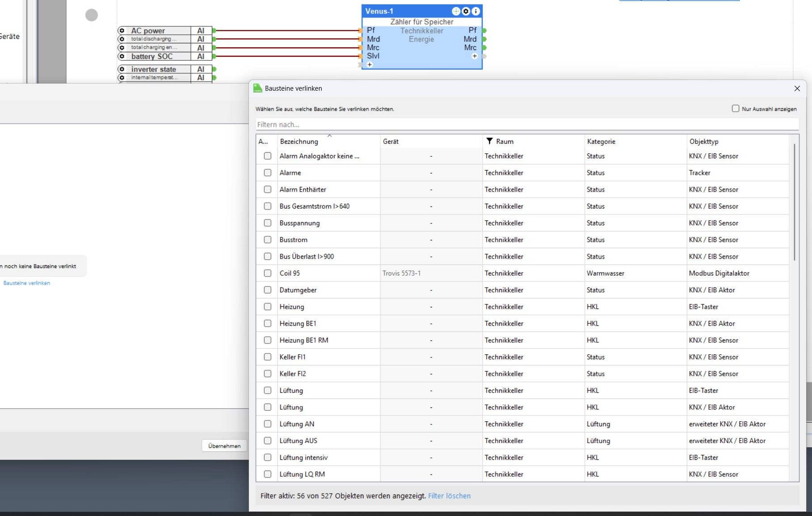This screenshot has width=812, height=516.
Task: Check the Alarme row checkbox
Action: coord(268,172)
